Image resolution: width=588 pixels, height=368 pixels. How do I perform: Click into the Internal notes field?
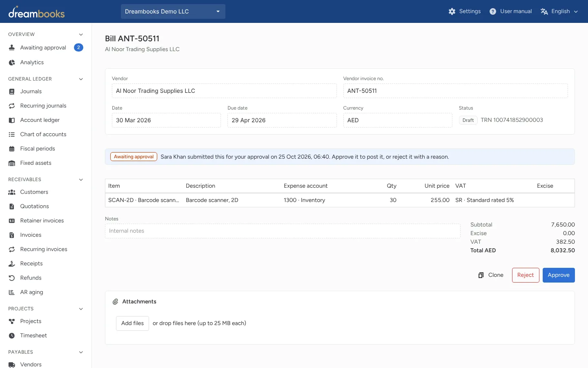point(283,231)
